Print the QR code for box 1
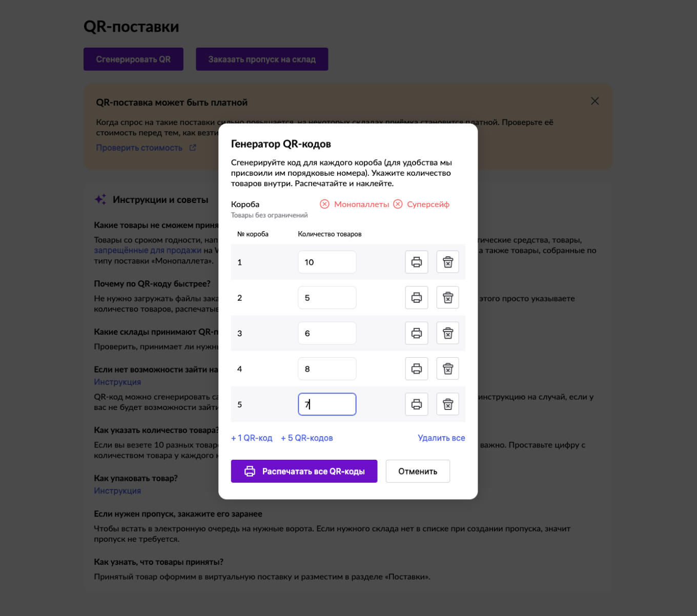Screen dimensions: 697x616 416,262
